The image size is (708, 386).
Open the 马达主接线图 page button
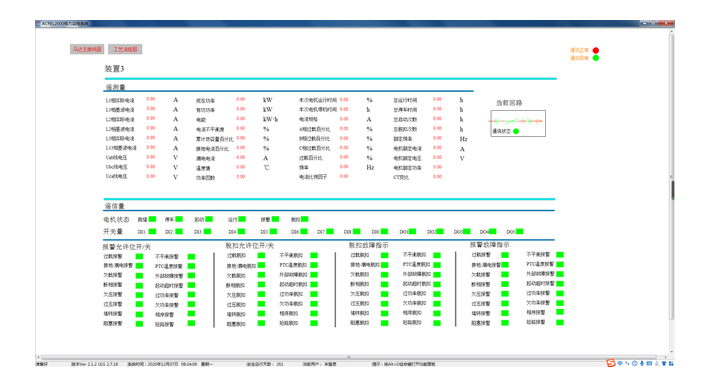(x=87, y=49)
